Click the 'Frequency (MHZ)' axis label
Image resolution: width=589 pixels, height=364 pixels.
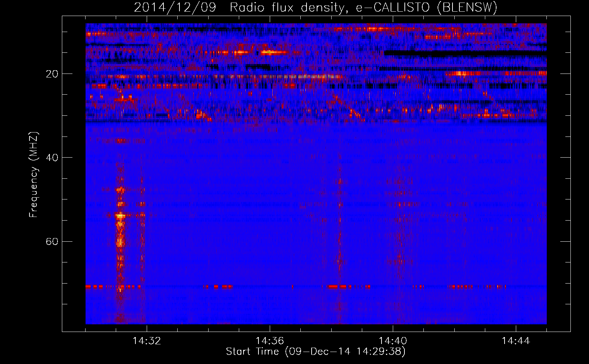33,175
